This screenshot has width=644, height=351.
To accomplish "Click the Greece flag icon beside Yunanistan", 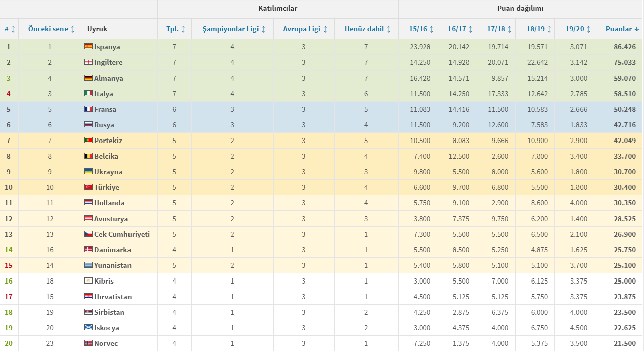I will click(x=88, y=265).
